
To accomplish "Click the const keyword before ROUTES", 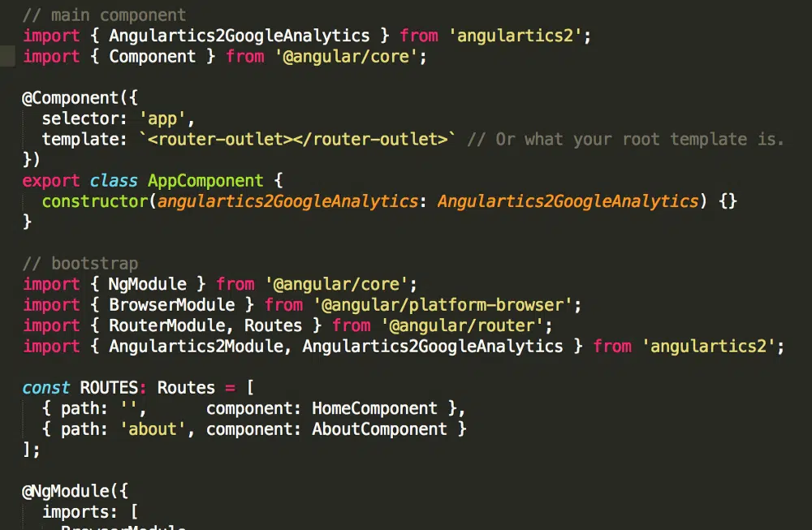I will [x=46, y=388].
